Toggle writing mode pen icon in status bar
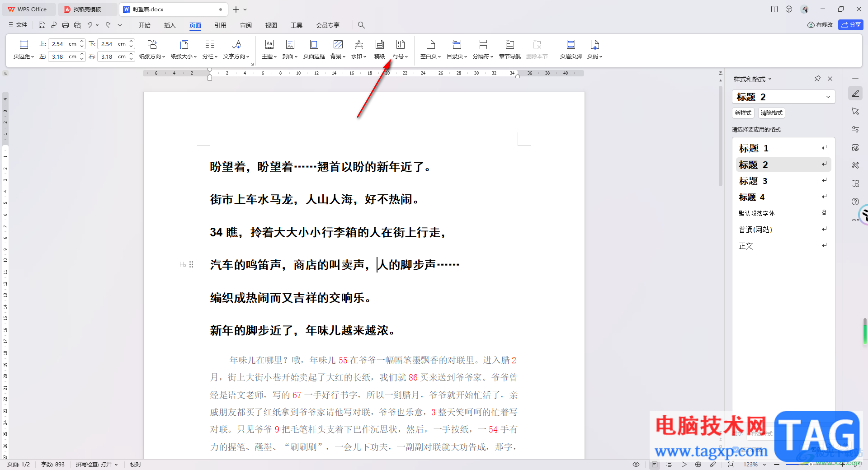 [x=713, y=464]
